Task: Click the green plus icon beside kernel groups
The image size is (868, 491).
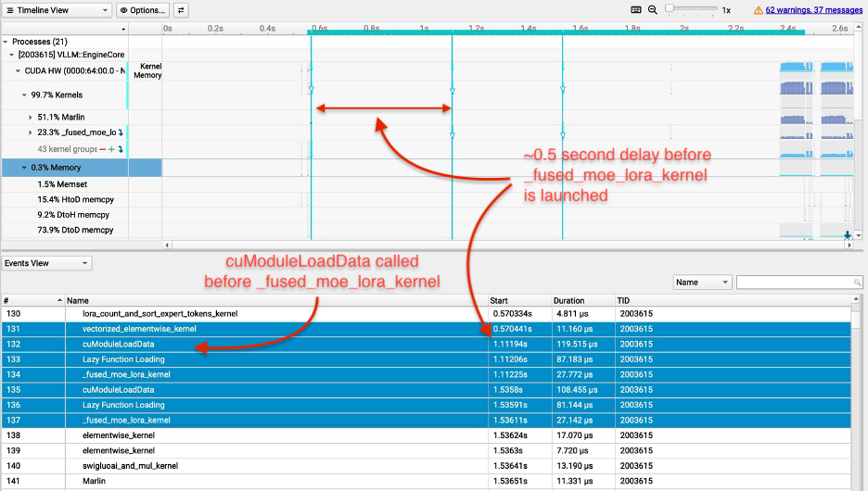Action: [112, 149]
